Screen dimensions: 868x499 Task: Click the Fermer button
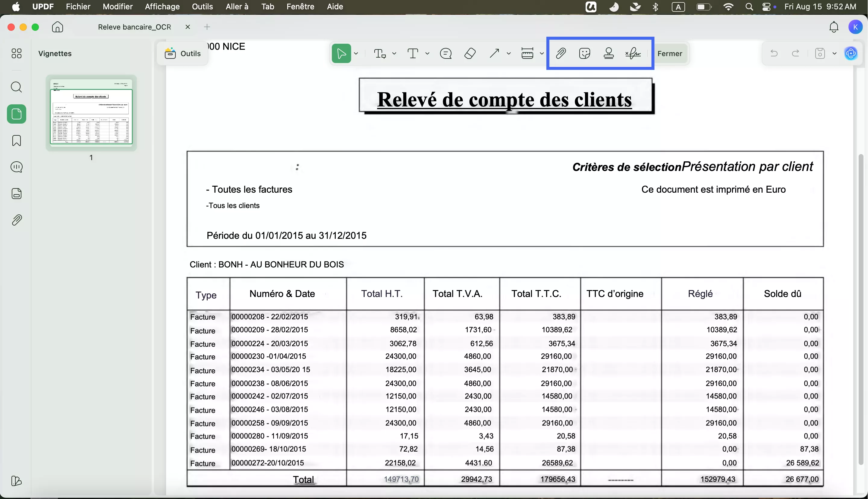click(670, 53)
